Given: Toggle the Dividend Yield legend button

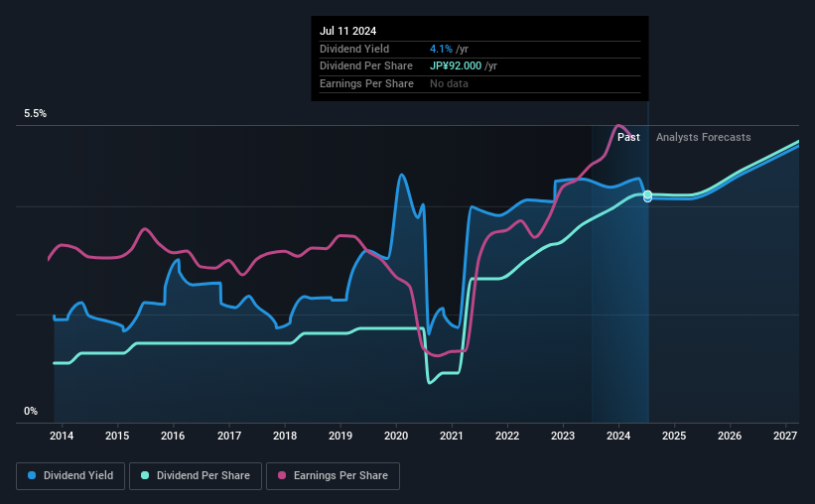Looking at the screenshot, I should 70,476.
